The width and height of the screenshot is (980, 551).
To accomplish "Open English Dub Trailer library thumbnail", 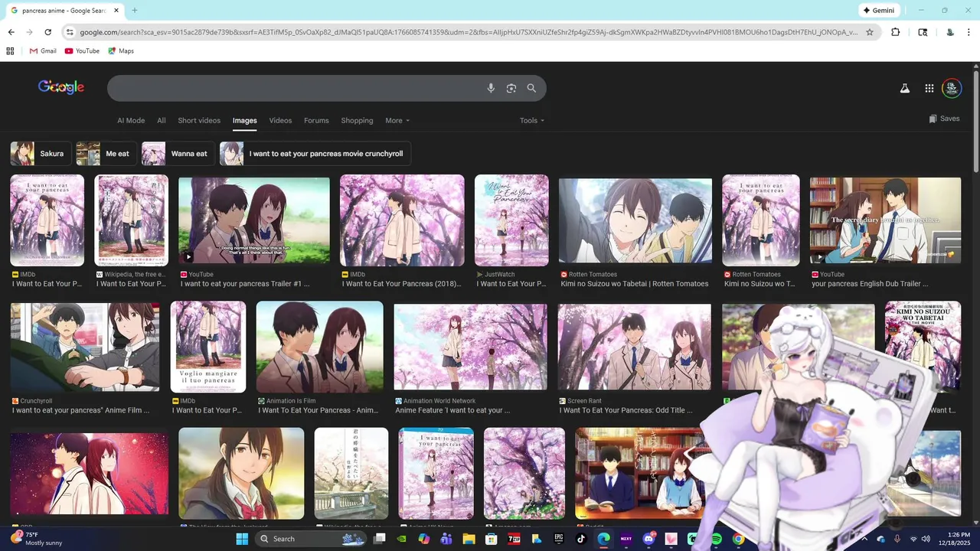I will click(885, 220).
